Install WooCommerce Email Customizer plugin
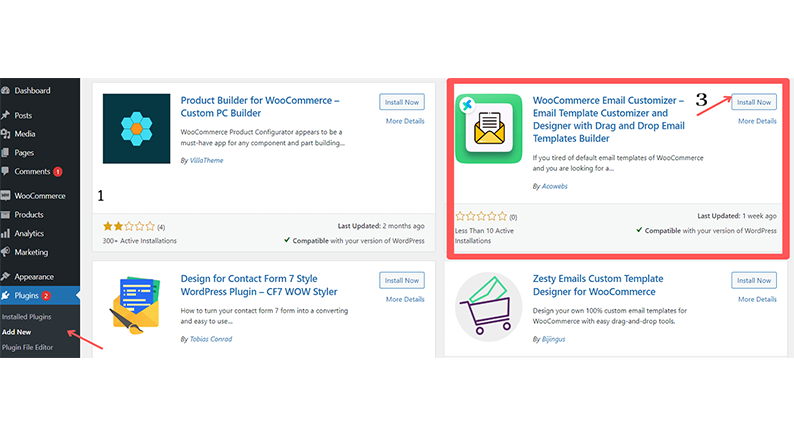 pos(753,102)
